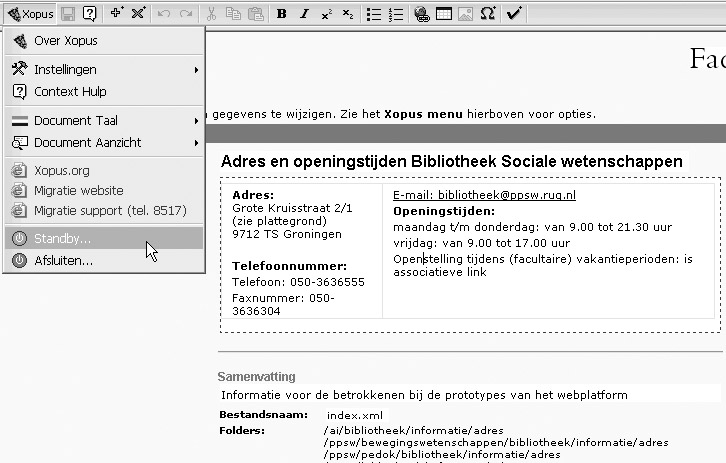
Task: Toggle Italic formatting
Action: pos(304,14)
